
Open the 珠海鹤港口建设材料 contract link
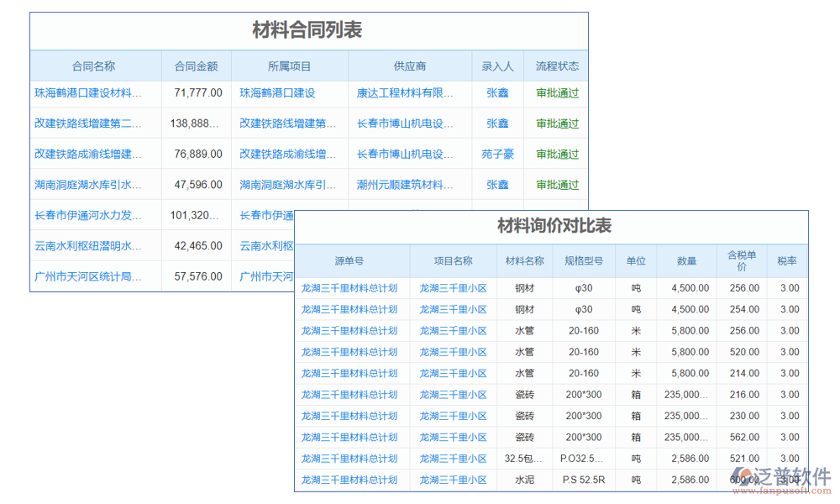click(95, 92)
